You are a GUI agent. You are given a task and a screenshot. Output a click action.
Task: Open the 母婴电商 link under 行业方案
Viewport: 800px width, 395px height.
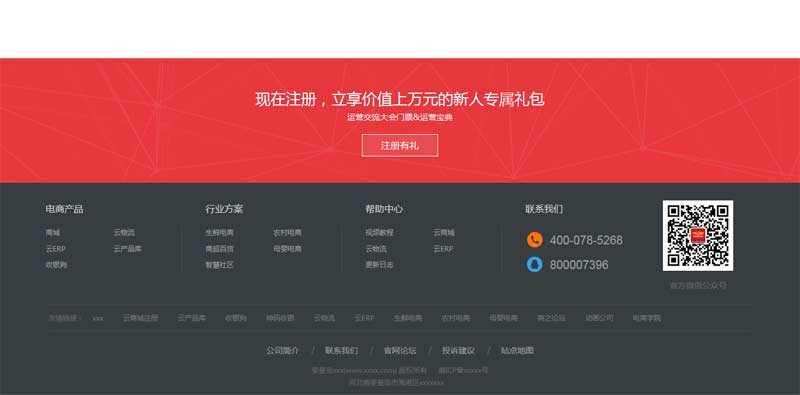287,249
